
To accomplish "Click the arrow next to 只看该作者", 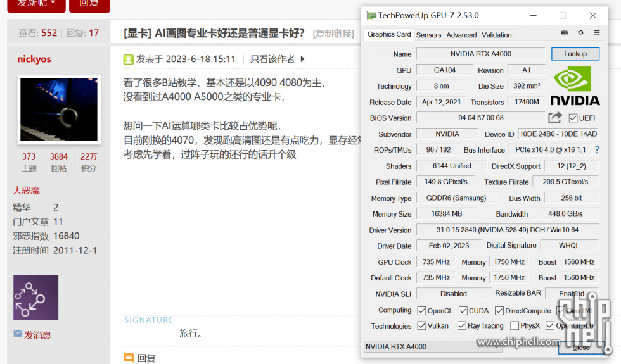I will [x=303, y=59].
